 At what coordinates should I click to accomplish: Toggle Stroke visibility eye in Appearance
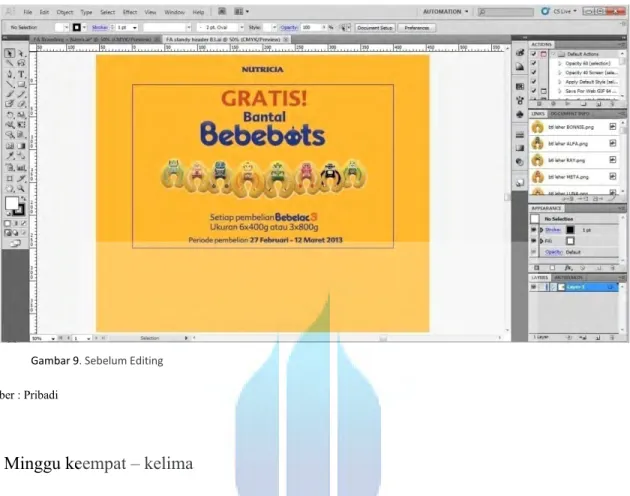[x=534, y=230]
